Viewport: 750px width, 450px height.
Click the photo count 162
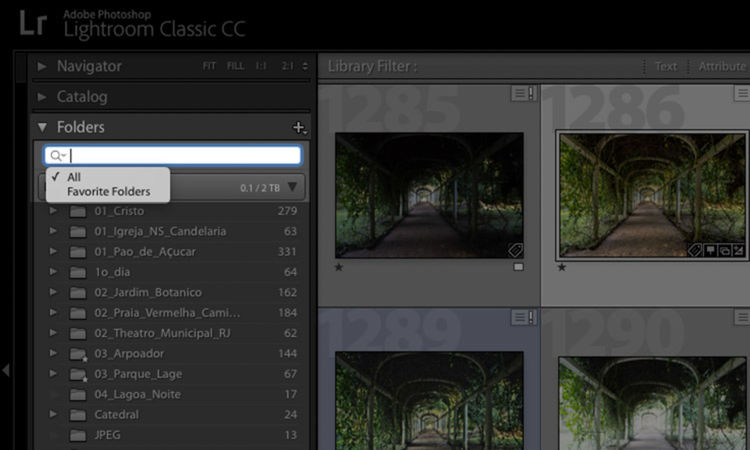pos(287,292)
